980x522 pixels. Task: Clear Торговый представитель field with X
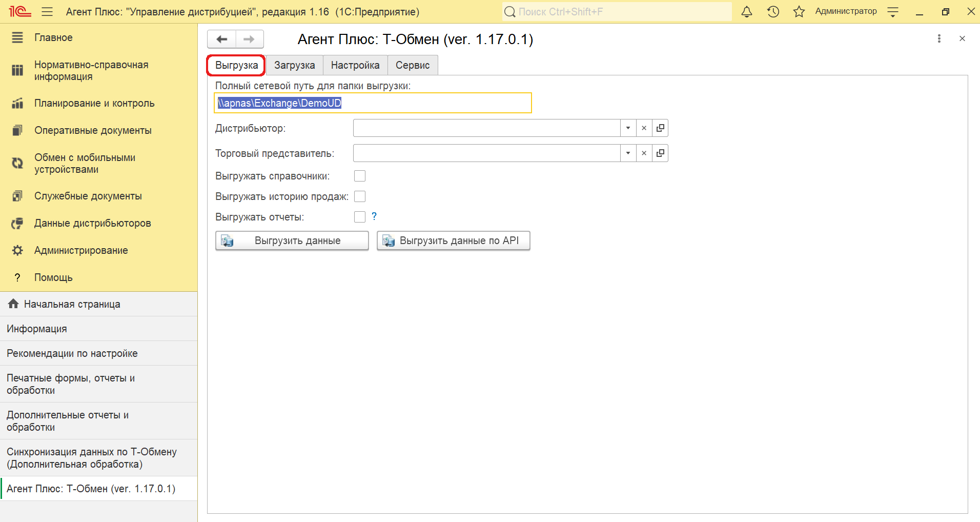644,153
